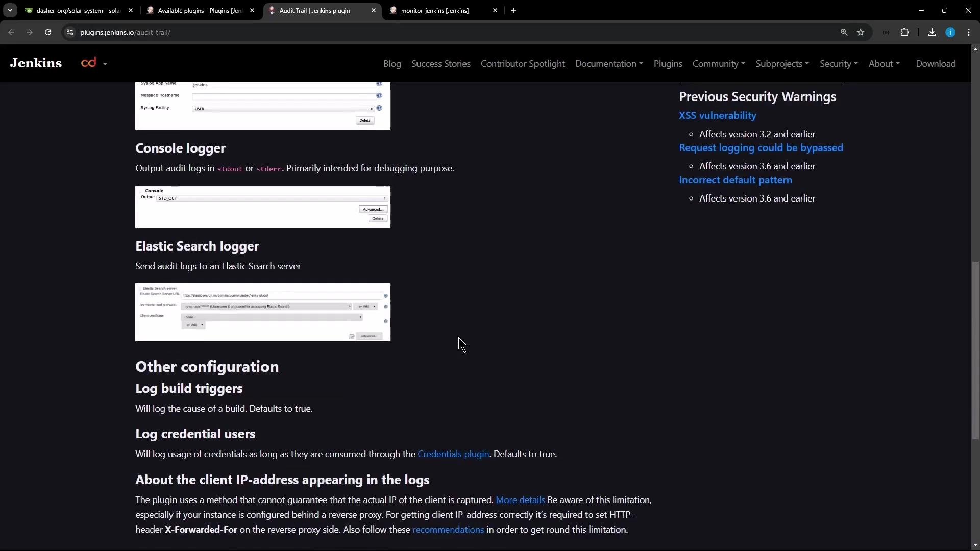Select the Console logger heading
Screen dimensions: 980x551
180,148
